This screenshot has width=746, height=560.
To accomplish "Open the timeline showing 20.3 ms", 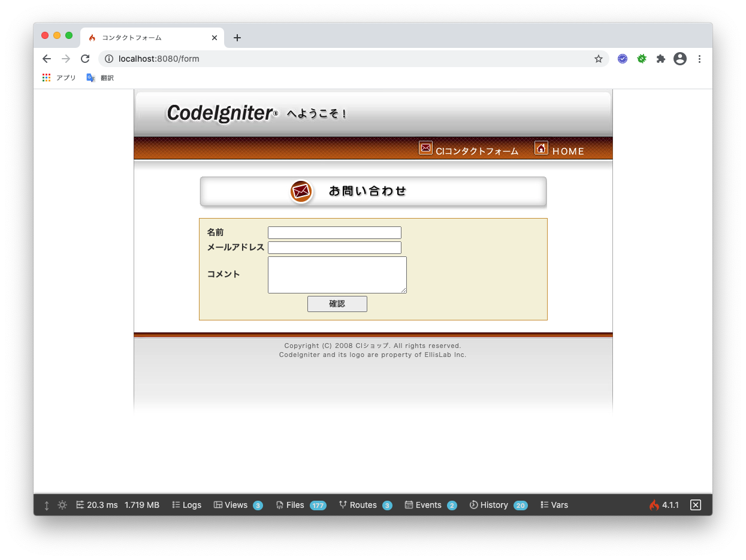I will point(97,505).
